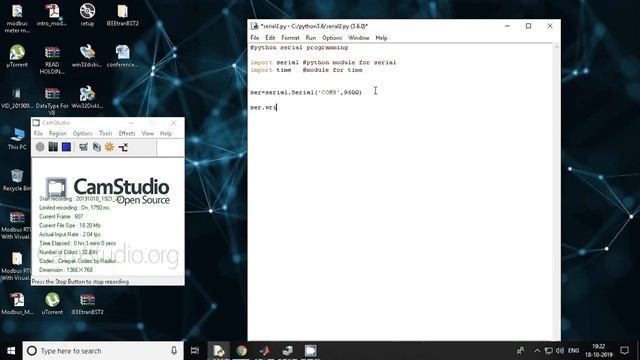The image size is (640, 360).
Task: Open the IDLE Run menu
Action: (x=311, y=38)
